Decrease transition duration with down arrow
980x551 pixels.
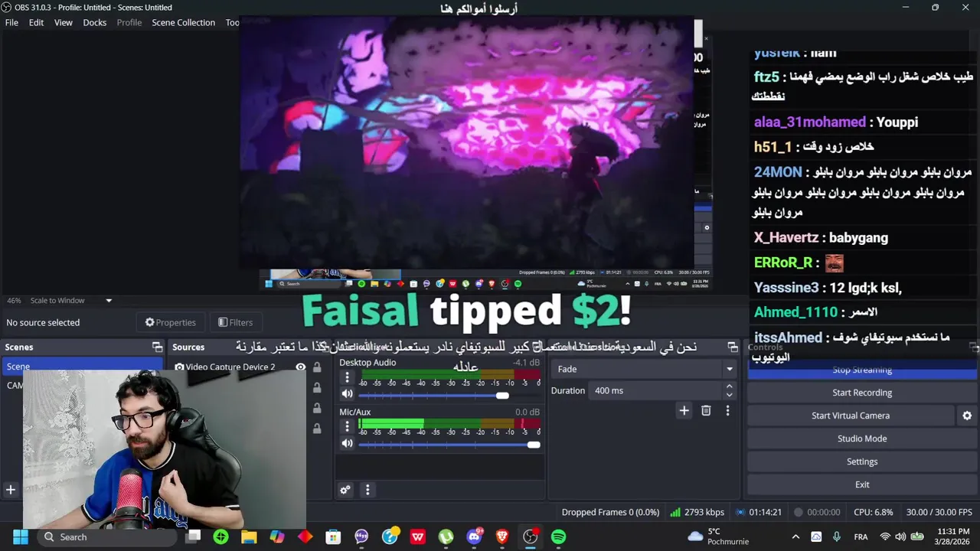click(730, 395)
